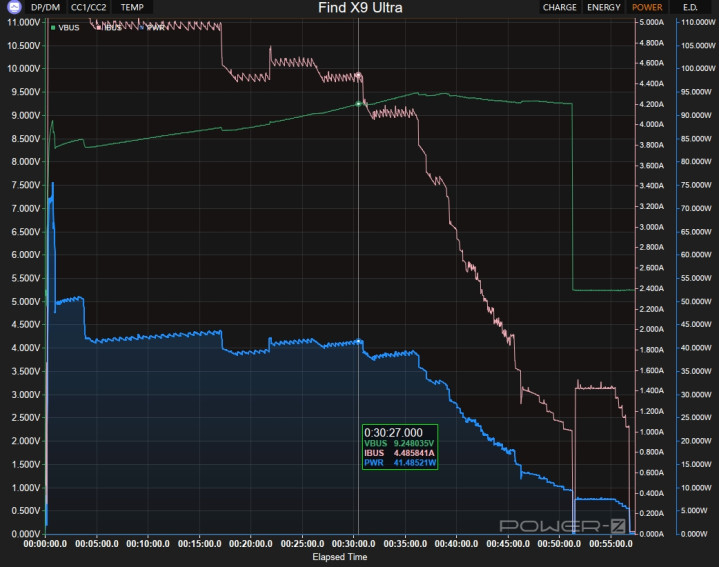
Task: Click the 5.000A current axis label
Action: coord(652,22)
